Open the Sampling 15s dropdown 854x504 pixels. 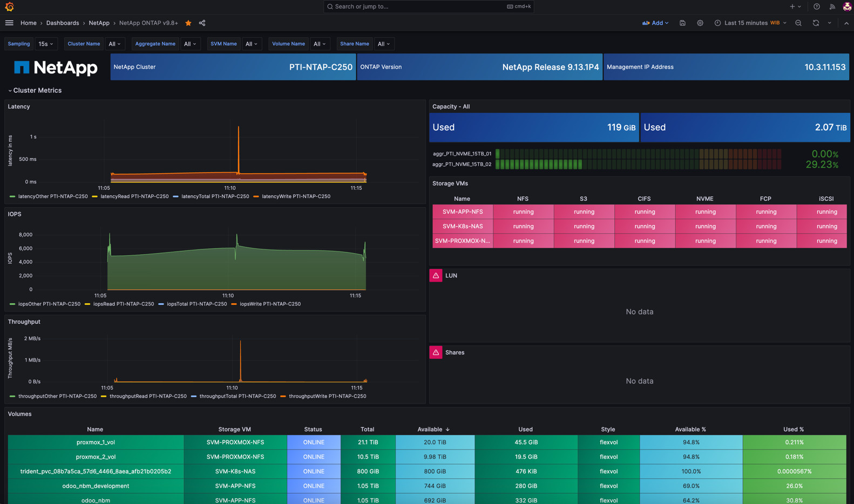pos(46,44)
